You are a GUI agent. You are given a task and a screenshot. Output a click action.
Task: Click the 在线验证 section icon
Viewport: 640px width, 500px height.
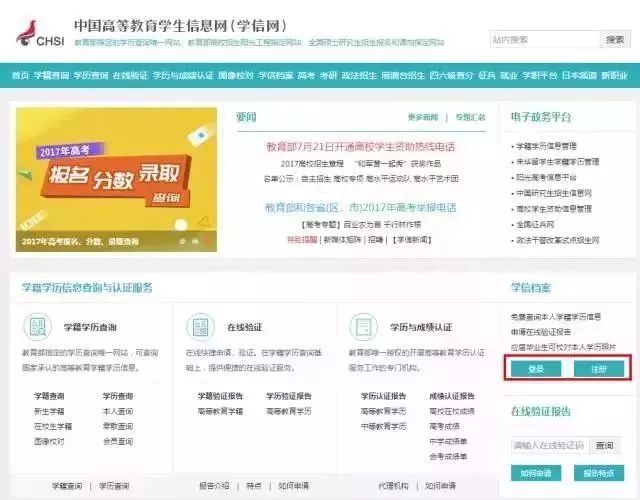pos(199,328)
